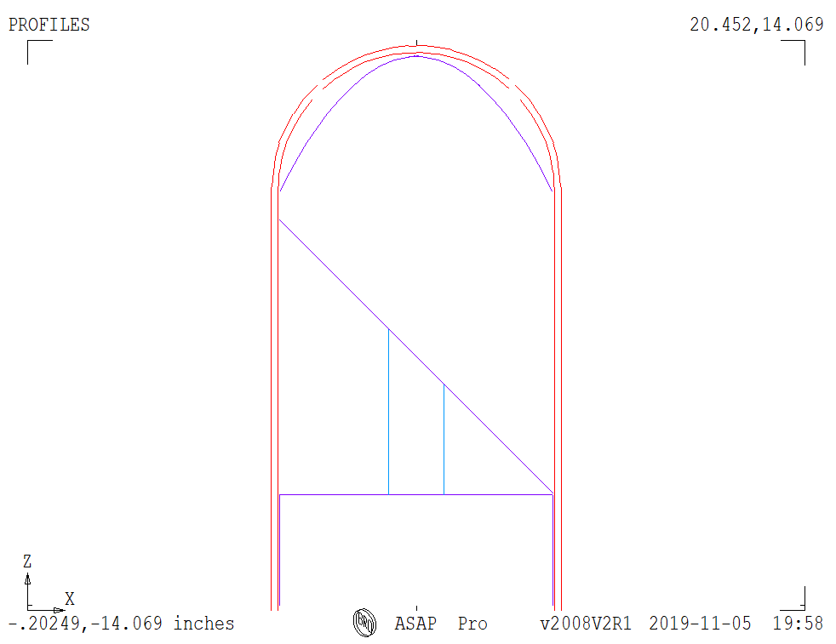This screenshot has height=644, width=836.
Task: Click the ASAP Pro label
Action: coord(441,624)
